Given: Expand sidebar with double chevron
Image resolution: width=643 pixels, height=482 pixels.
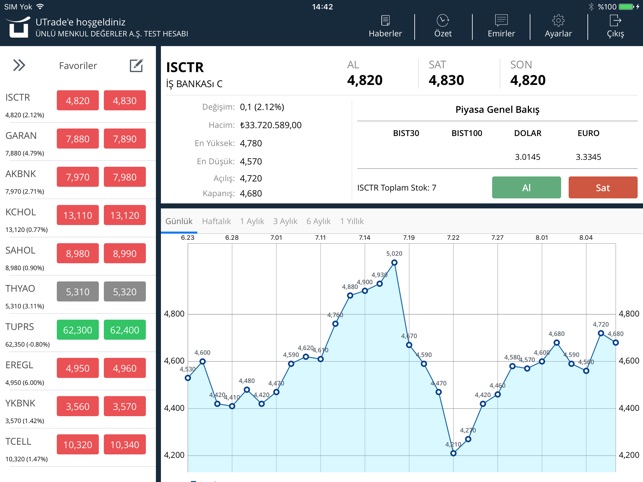Looking at the screenshot, I should (x=19, y=65).
